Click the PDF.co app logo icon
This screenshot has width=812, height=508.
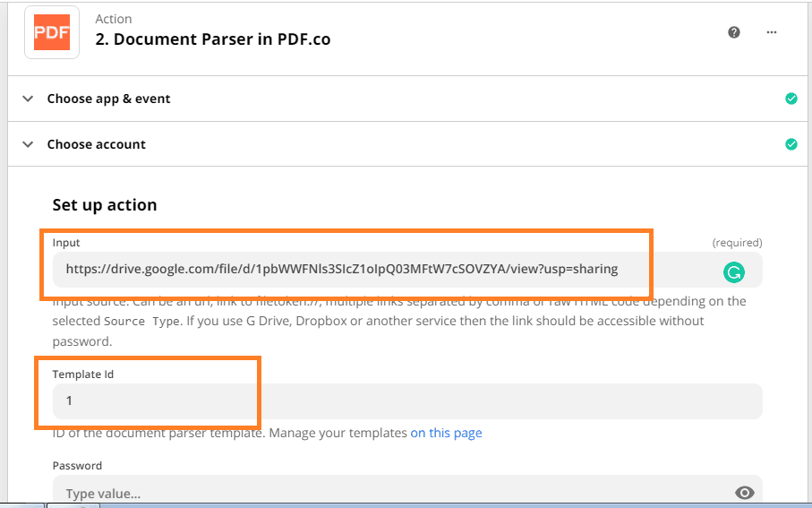(x=52, y=32)
